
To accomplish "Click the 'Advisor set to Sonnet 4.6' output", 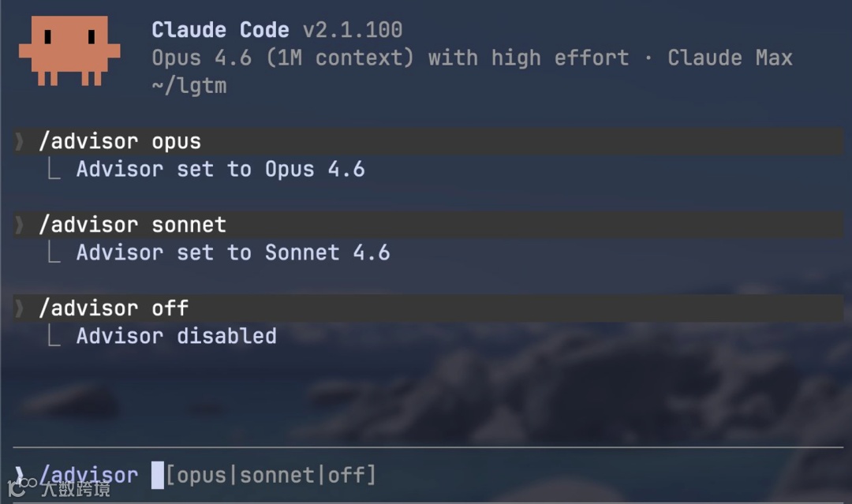I will [233, 253].
